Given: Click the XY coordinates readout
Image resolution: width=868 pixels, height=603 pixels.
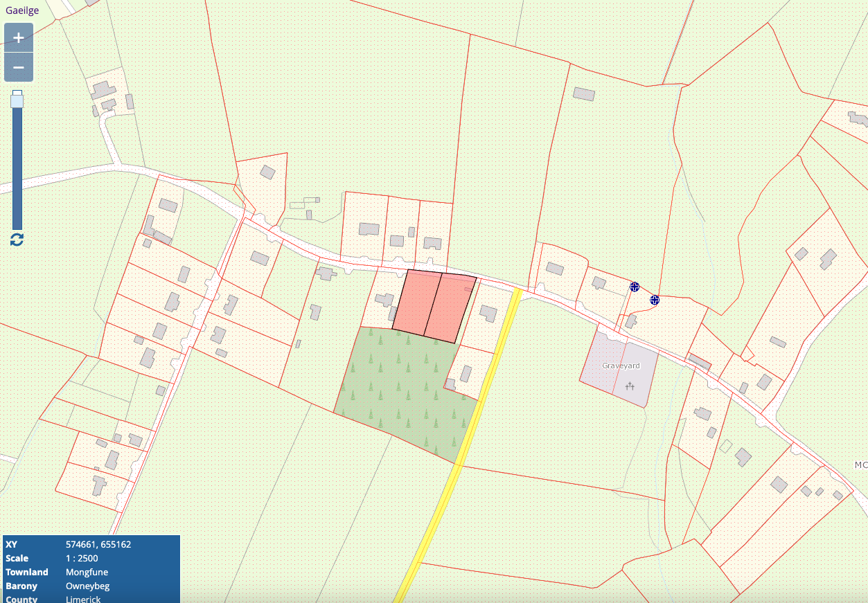Looking at the screenshot, I should click(98, 544).
